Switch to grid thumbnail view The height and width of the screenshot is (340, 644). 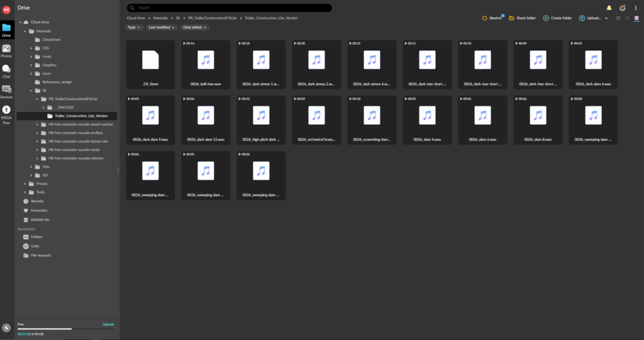[x=636, y=18]
